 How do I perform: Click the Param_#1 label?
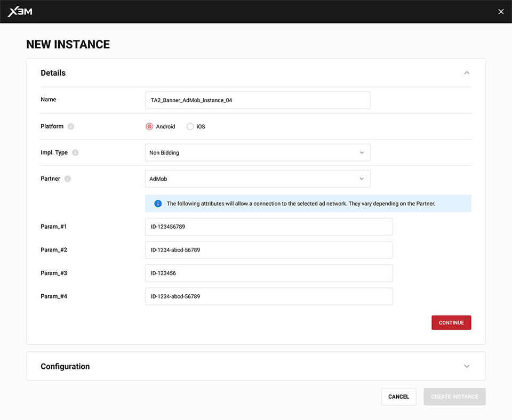[54, 227]
